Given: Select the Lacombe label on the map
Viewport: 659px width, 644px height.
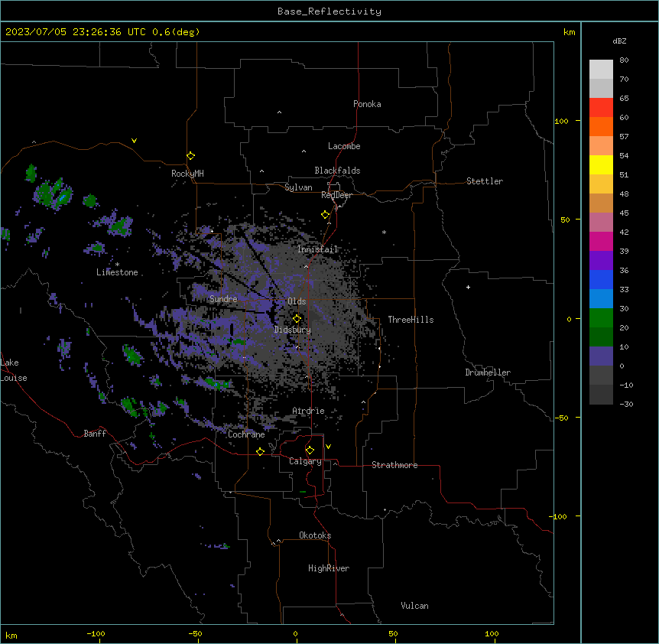Looking at the screenshot, I should click(x=344, y=146).
